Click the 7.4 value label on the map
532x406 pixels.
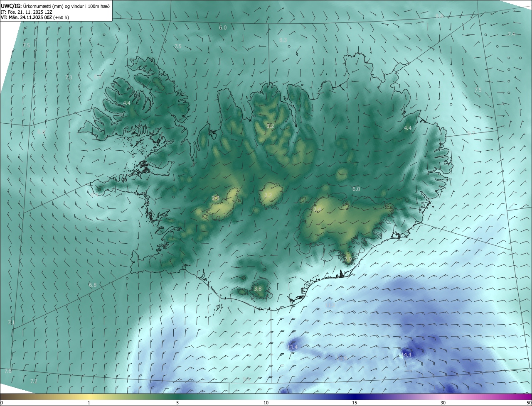pos(511,34)
